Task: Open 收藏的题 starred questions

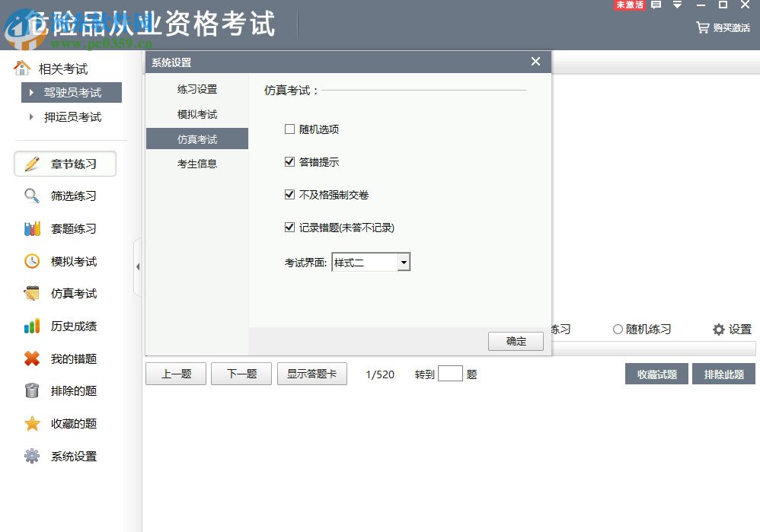Action: (x=73, y=423)
